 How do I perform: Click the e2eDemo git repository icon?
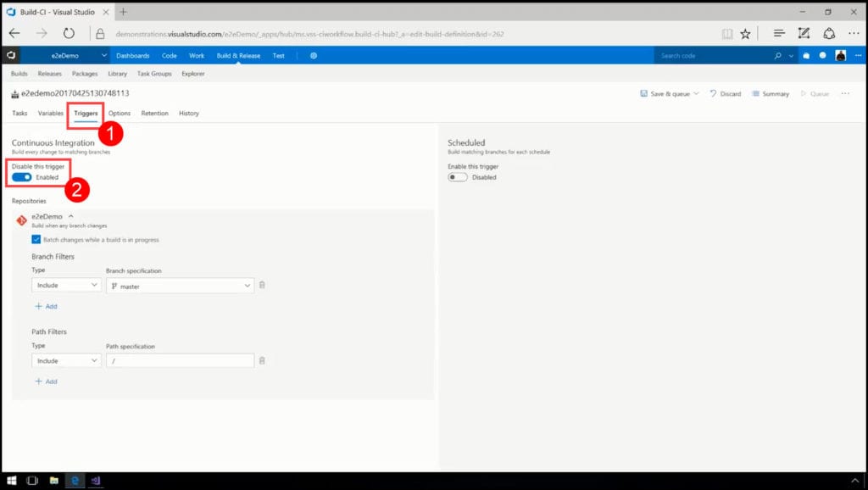pyautogui.click(x=21, y=220)
